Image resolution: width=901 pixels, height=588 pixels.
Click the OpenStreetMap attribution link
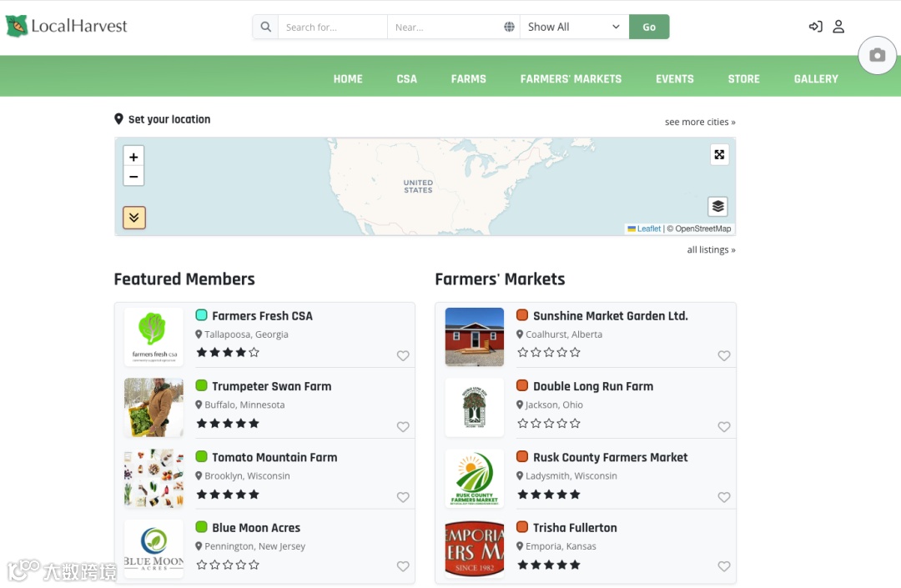[702, 229]
